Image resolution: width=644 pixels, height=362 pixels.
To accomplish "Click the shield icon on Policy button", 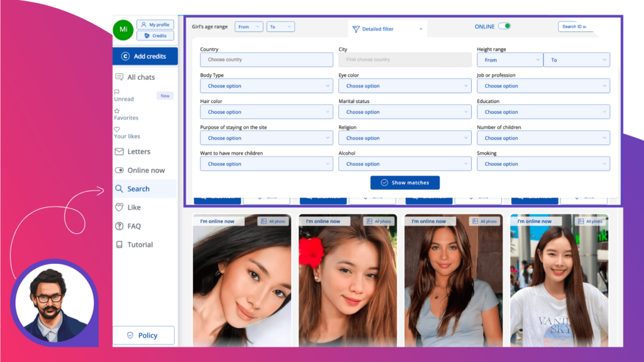I will tap(130, 336).
